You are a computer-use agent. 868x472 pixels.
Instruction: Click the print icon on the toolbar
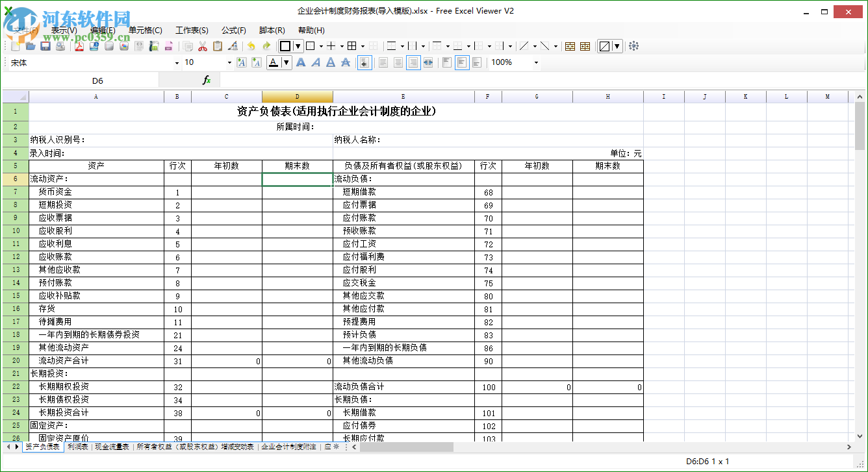(59, 45)
